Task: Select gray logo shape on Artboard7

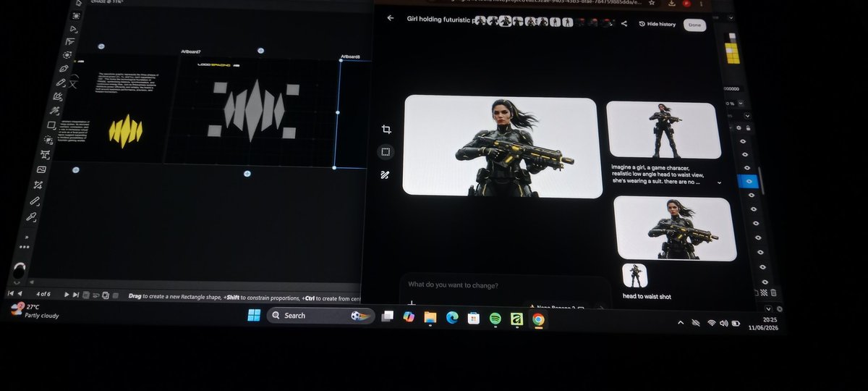Action: click(253, 110)
